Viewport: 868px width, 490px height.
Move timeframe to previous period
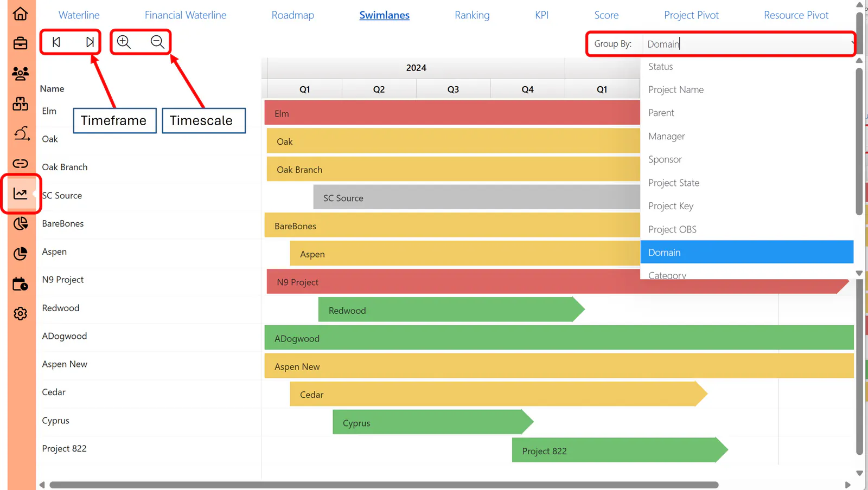click(56, 42)
